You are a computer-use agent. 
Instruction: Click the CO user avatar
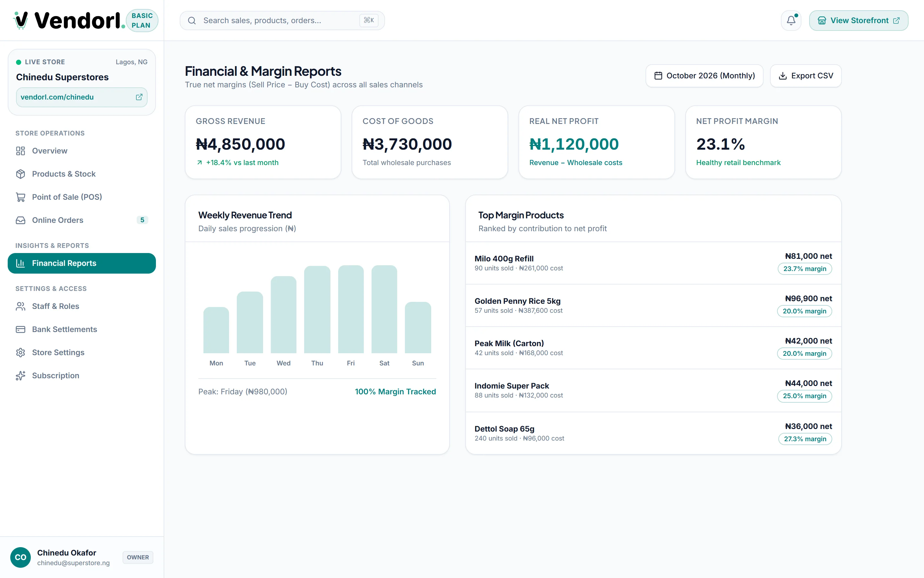click(21, 557)
